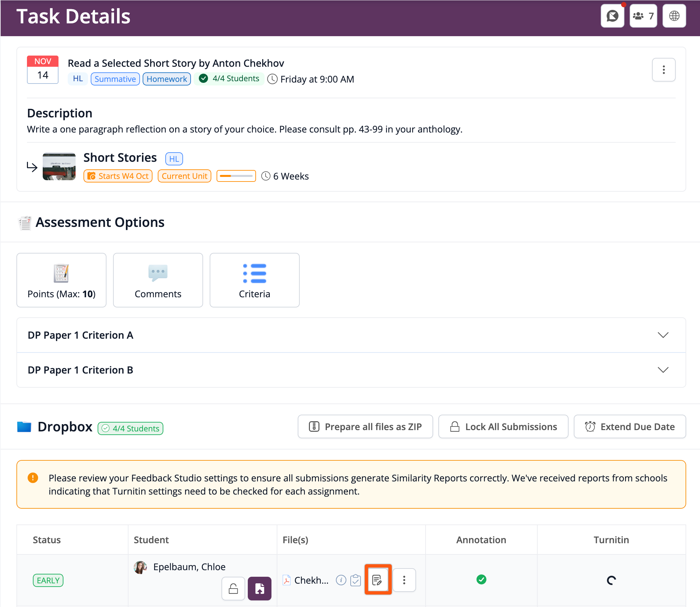Viewport: 700px width, 607px height.
Task: Click the file info icon beside Chekh...
Action: [x=341, y=580]
